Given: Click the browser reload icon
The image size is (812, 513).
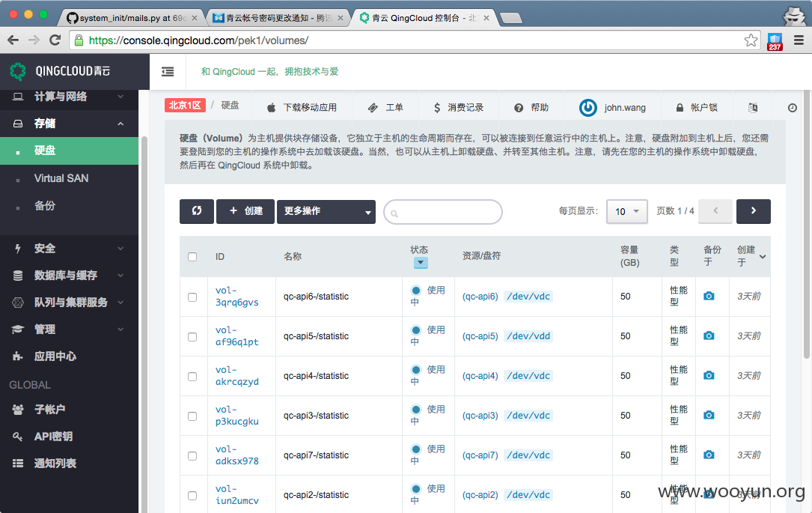Looking at the screenshot, I should click(55, 40).
